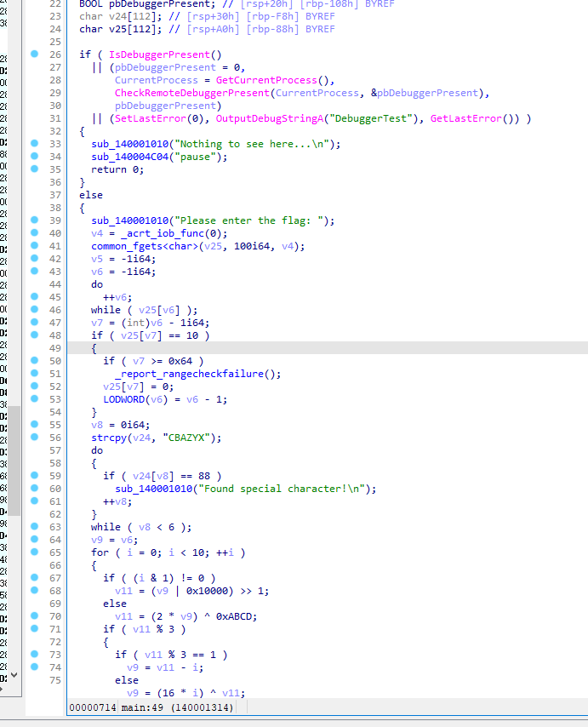Viewport: 588px width, 727px height.
Task: Click the gutter dot at line 35
Action: [34, 169]
